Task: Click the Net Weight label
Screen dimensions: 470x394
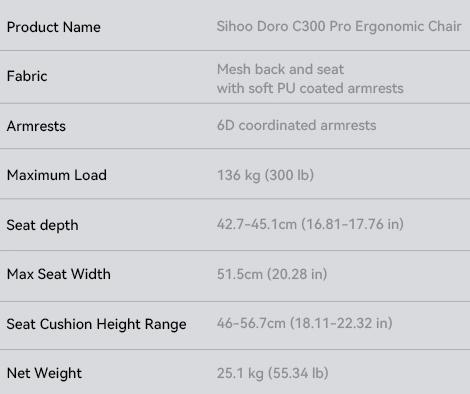Action: point(44,373)
